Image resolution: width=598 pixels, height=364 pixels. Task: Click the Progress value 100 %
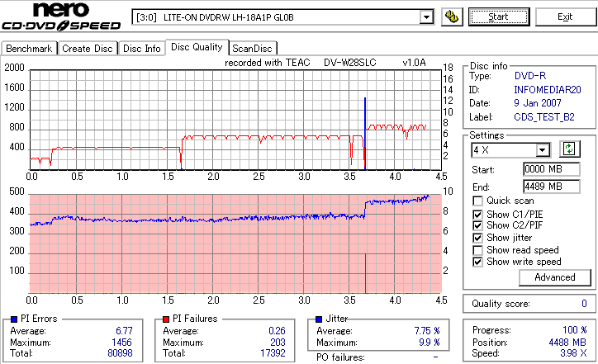tap(575, 330)
